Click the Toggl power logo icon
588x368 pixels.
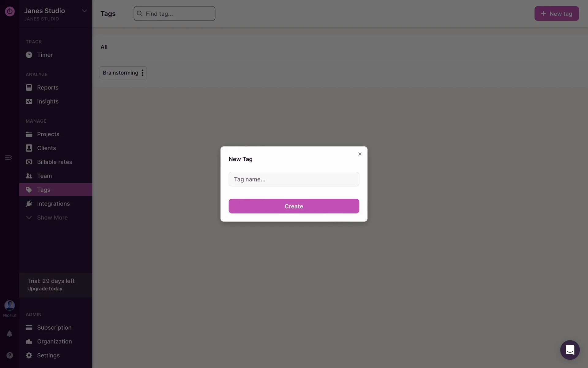point(9,11)
